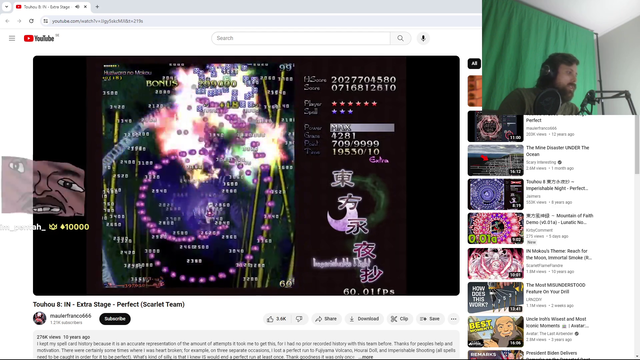Viewport: 640px width, 360px height.
Task: Open the site info icon in address bar
Action: 46,21
